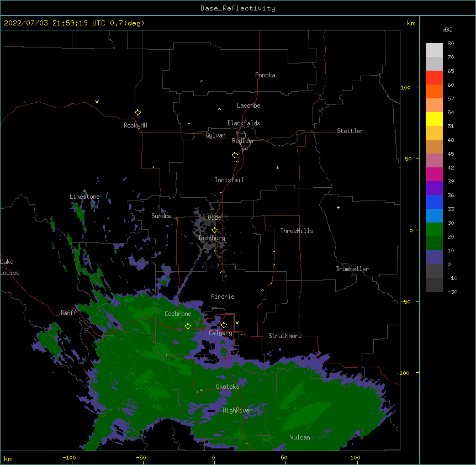
Task: Click the Okotoks town label
Action: pos(228,387)
